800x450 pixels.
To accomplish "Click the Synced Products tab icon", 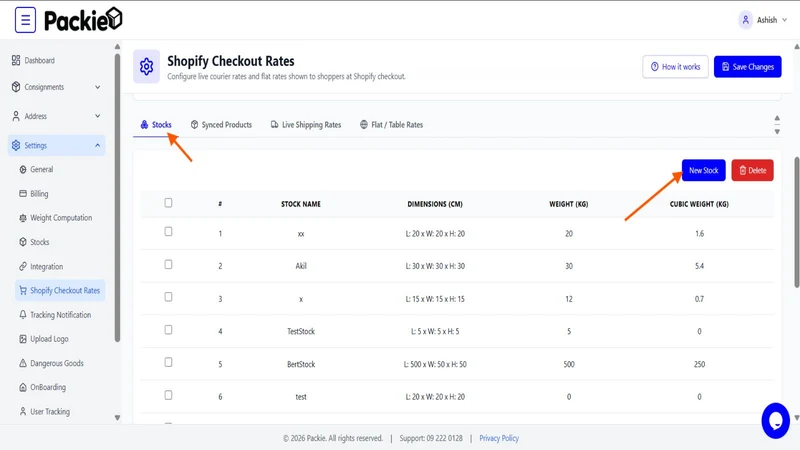I will (194, 124).
